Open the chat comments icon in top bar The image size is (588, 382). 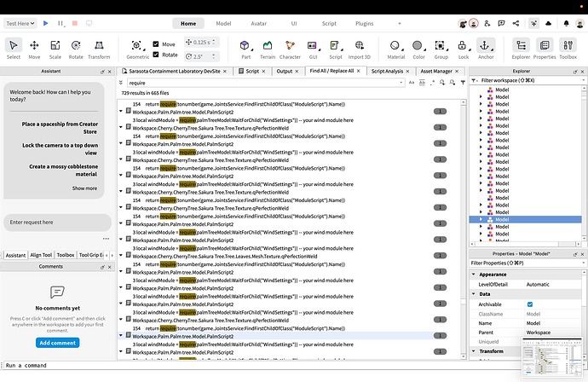point(501,23)
